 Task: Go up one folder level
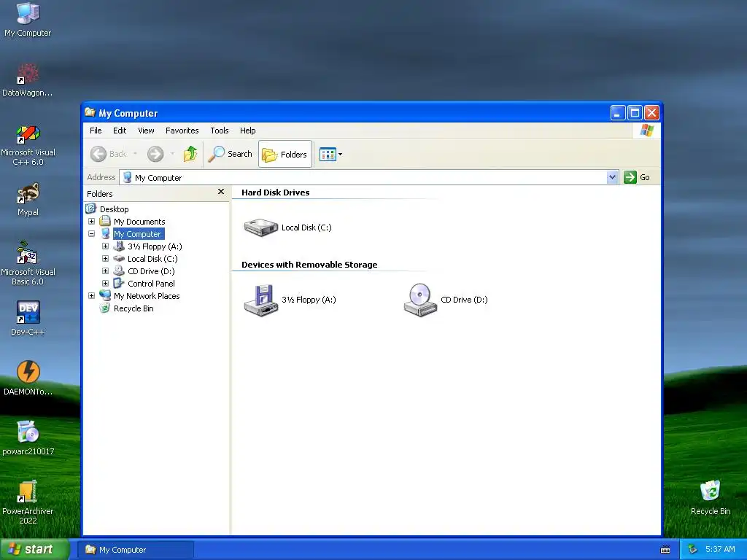point(190,154)
